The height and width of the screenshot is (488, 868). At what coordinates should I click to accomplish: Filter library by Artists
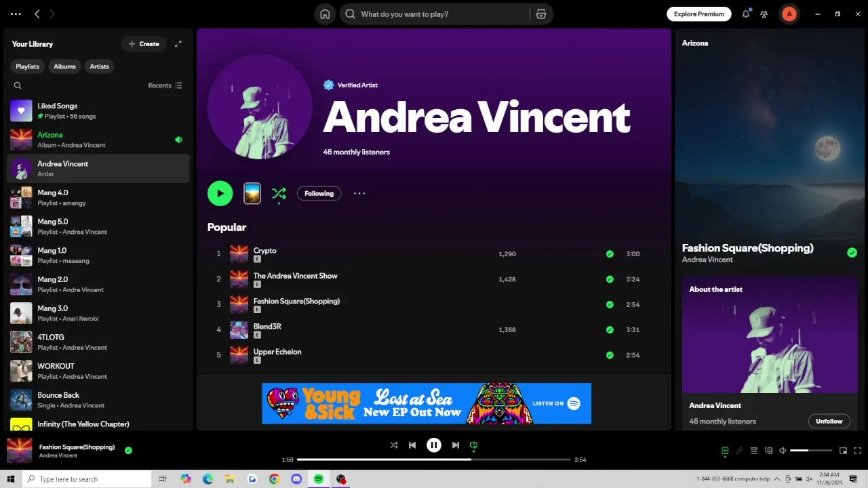click(x=99, y=66)
